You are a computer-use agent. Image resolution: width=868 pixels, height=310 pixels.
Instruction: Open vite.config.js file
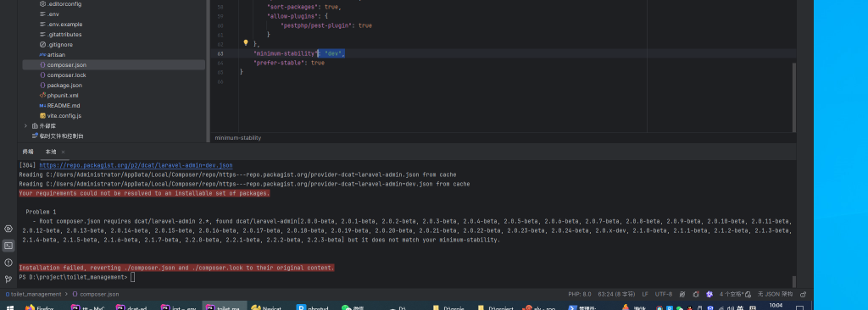[x=60, y=116]
